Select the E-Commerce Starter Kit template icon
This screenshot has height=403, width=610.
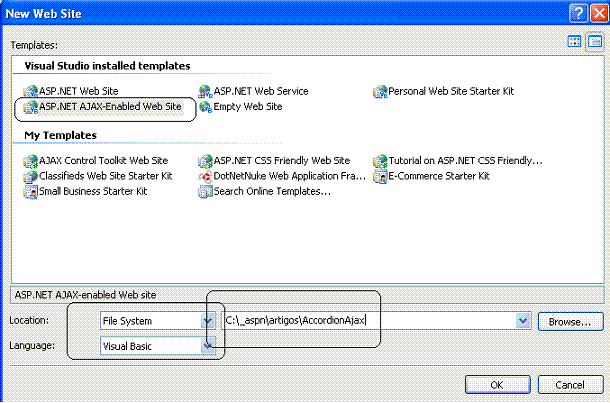380,177
